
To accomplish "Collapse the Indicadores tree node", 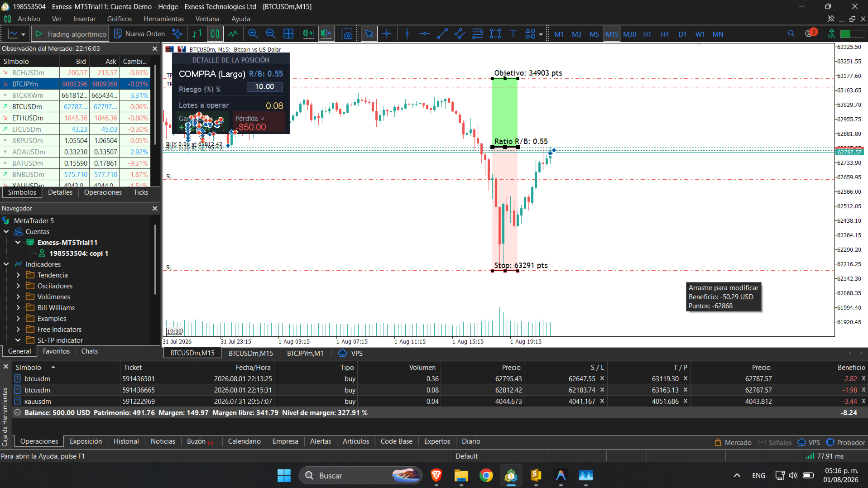I will coord(6,264).
